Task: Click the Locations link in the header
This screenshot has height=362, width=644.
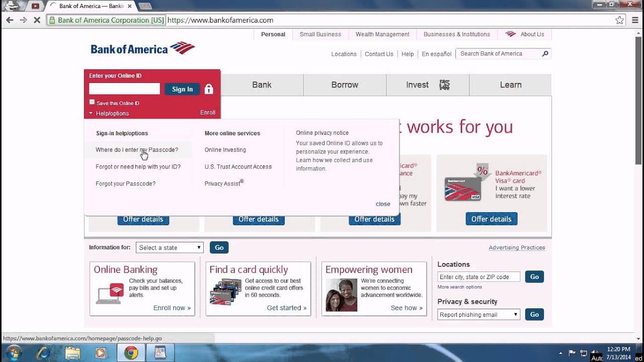Action: tap(344, 54)
